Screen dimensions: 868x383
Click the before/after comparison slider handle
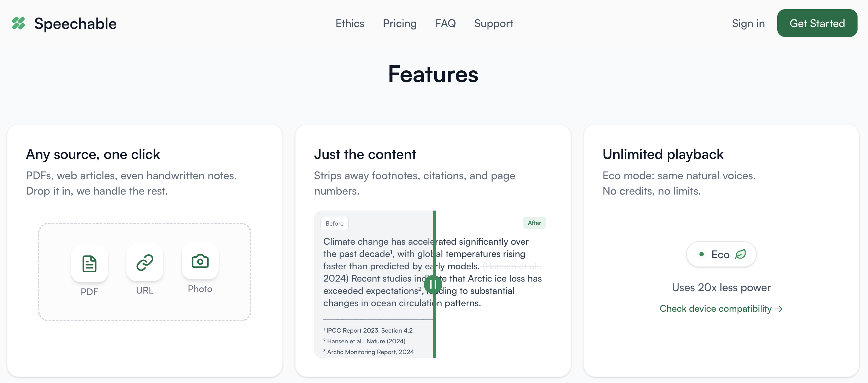(x=433, y=284)
